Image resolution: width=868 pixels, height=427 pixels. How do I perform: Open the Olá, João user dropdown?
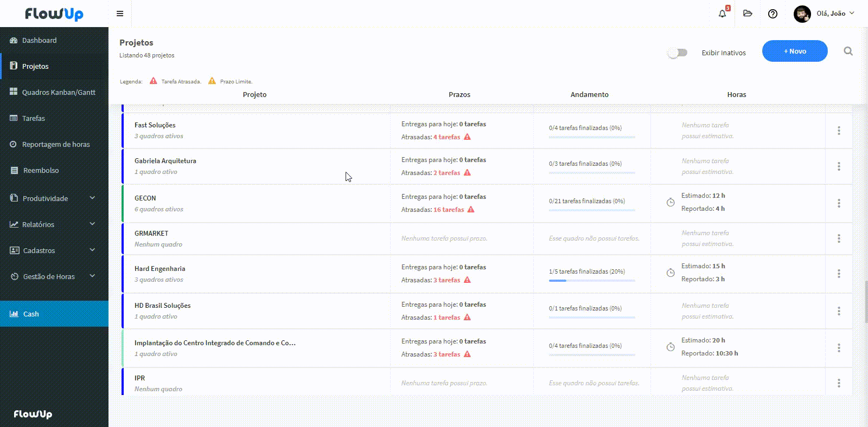(x=835, y=14)
